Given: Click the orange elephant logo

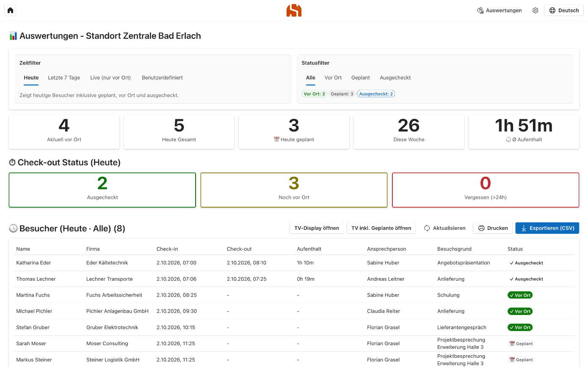Looking at the screenshot, I should [x=294, y=10].
